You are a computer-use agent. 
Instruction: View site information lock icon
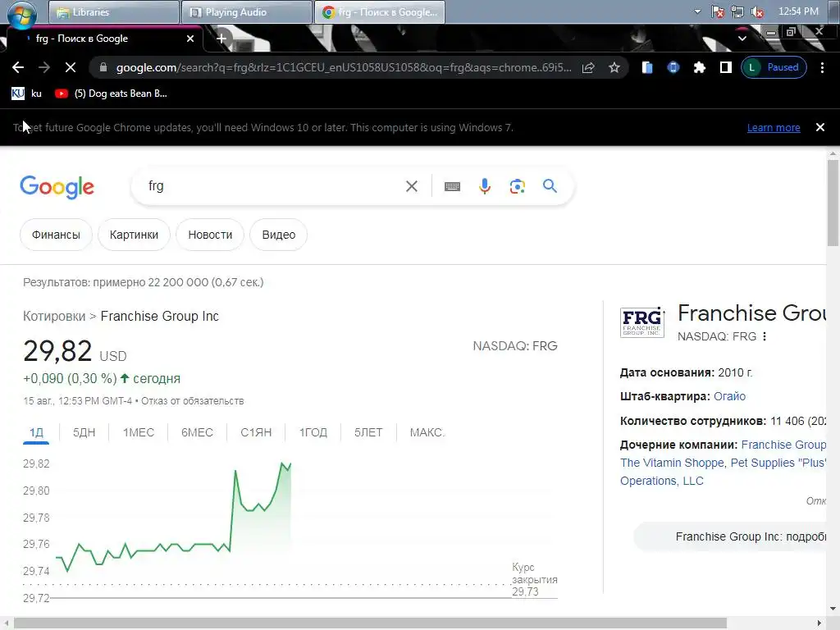coord(103,67)
